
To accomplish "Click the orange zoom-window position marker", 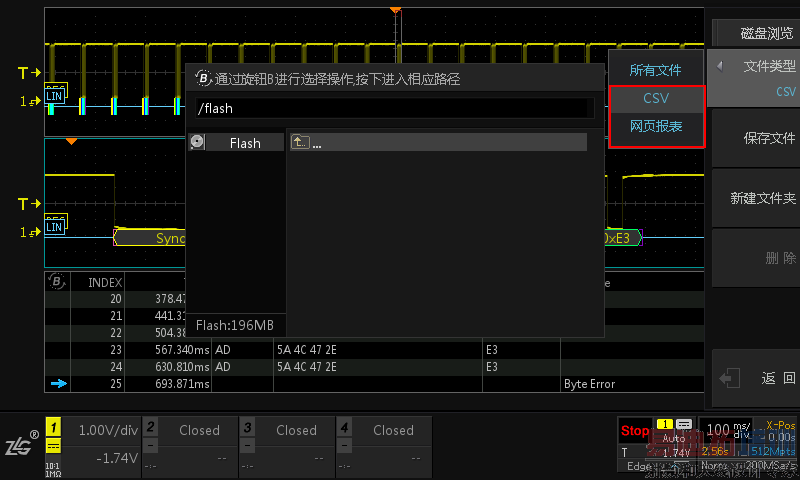I will coord(71,141).
